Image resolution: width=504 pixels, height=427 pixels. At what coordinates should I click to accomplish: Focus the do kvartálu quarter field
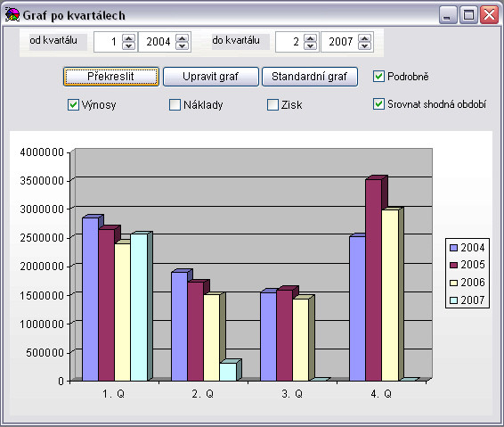coord(290,42)
